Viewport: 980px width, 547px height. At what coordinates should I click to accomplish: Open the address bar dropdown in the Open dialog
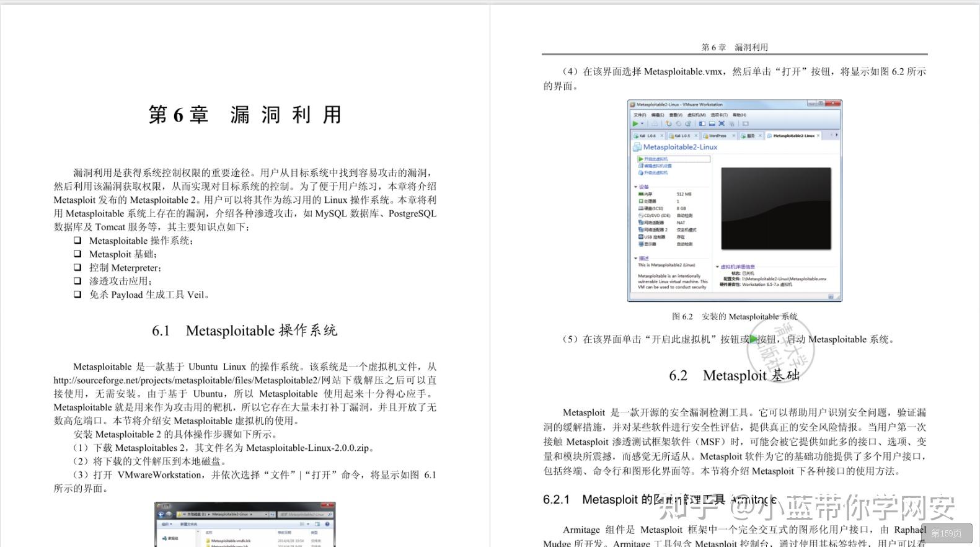point(266,514)
